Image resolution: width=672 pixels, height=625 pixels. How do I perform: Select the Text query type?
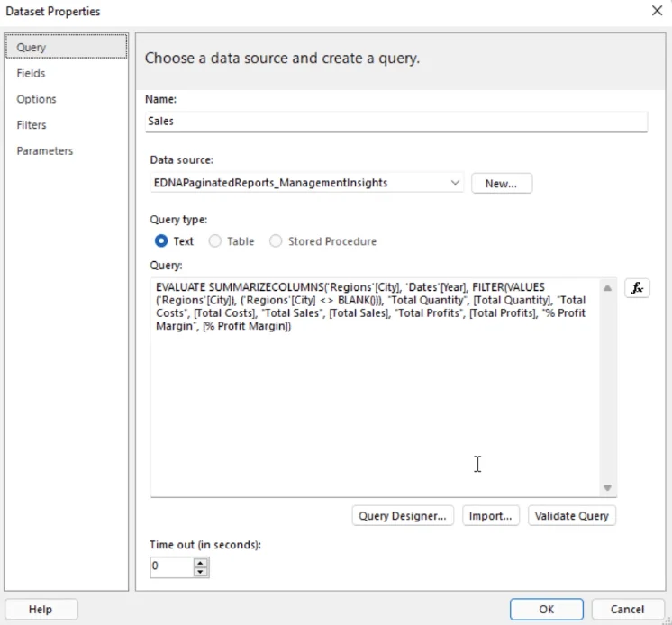pyautogui.click(x=174, y=241)
